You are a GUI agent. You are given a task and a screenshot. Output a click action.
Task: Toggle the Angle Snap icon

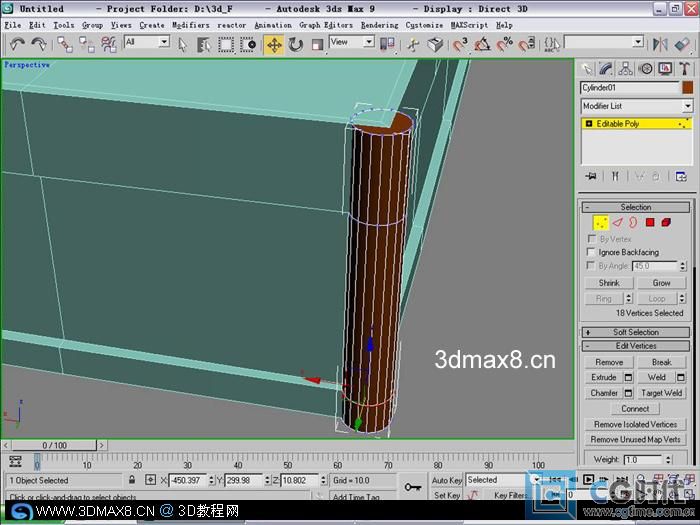pos(482,45)
